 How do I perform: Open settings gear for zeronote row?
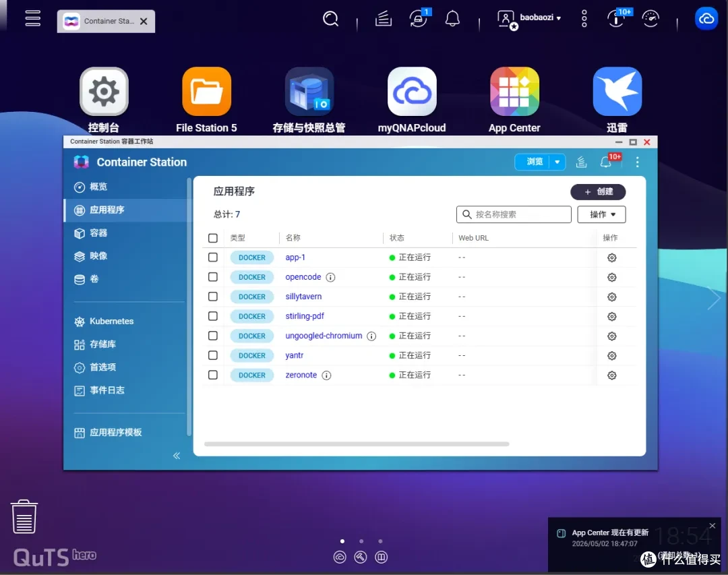tap(612, 375)
